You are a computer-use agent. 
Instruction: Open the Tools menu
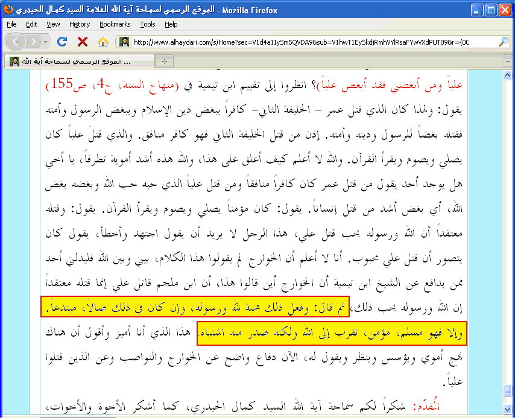point(148,24)
